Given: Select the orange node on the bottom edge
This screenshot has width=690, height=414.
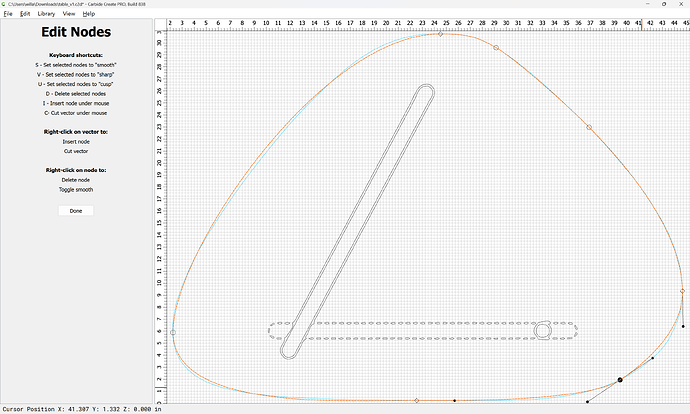Looking at the screenshot, I should (x=417, y=400).
